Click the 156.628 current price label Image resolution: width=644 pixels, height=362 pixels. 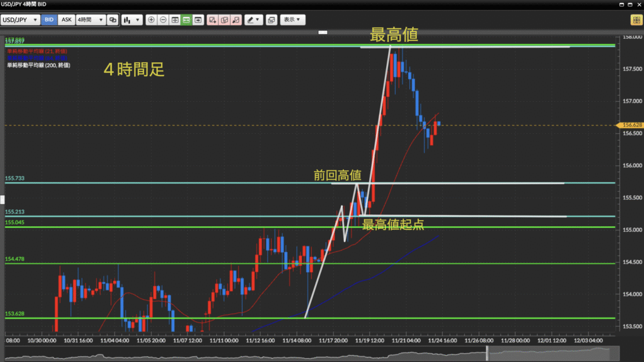[x=631, y=125]
